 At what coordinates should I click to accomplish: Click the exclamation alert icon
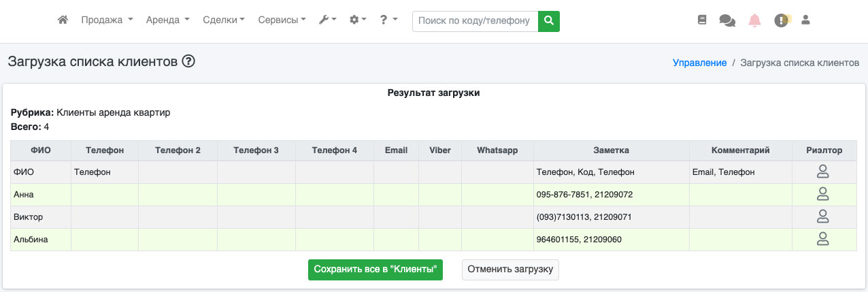pyautogui.click(x=781, y=20)
